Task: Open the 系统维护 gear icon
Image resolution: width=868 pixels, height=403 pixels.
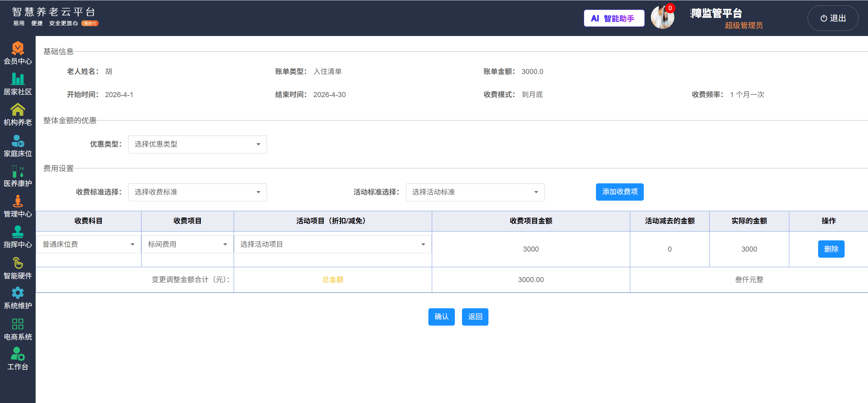Action: [18, 293]
